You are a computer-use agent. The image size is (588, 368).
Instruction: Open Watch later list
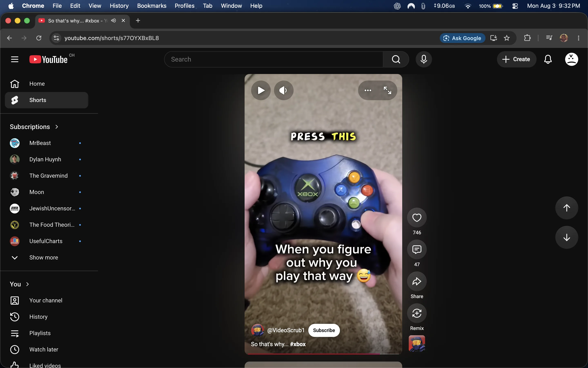[x=46, y=350]
